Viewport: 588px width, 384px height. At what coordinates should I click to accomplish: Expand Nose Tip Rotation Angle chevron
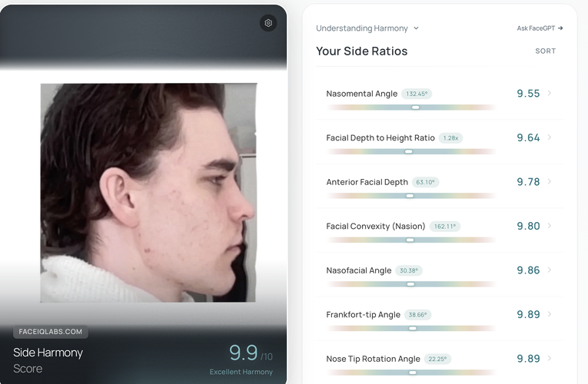tap(550, 358)
